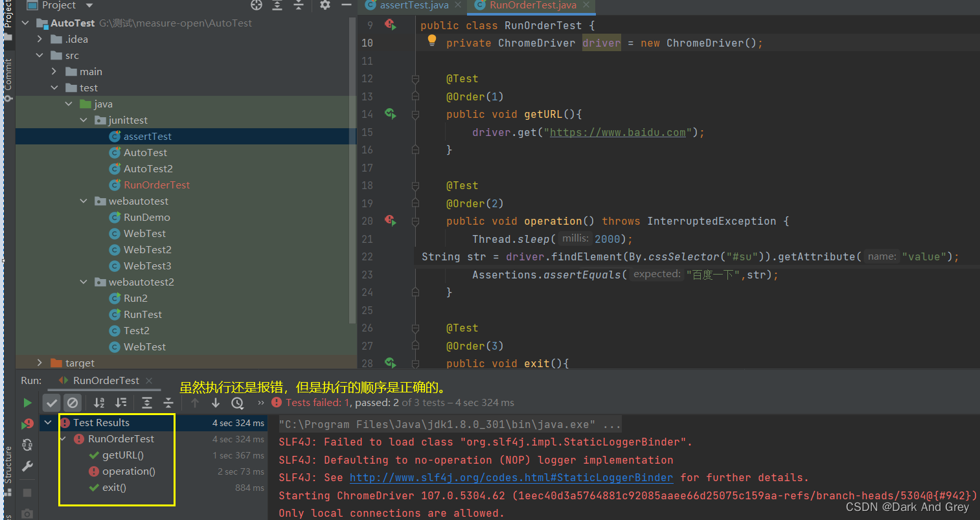Image resolution: width=980 pixels, height=520 pixels.
Task: Click Select Opened File target icon
Action: click(256, 5)
